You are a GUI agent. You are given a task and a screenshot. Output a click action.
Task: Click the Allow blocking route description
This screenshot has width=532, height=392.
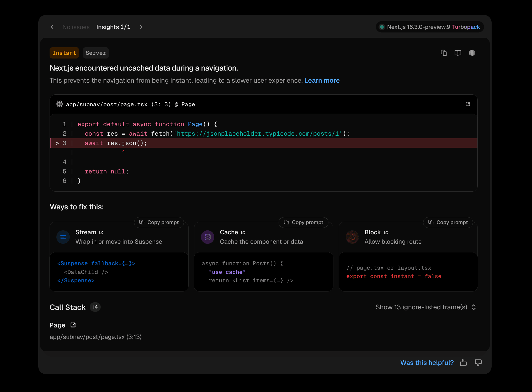393,242
